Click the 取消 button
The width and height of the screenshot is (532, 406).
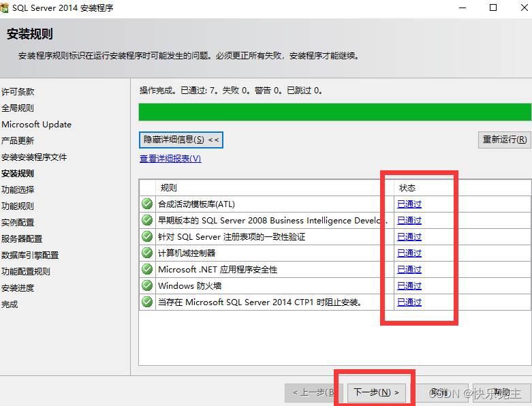[x=439, y=392]
